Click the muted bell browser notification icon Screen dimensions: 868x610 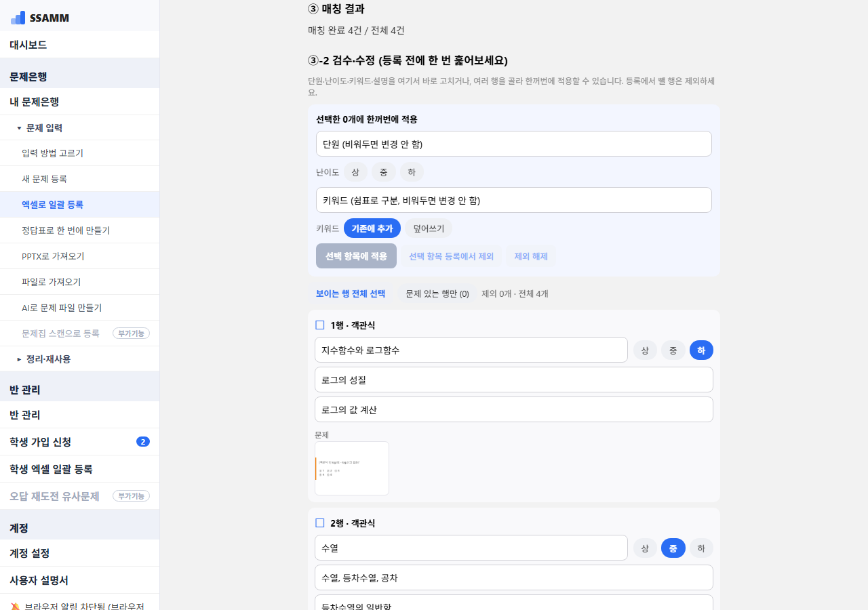pos(15,606)
